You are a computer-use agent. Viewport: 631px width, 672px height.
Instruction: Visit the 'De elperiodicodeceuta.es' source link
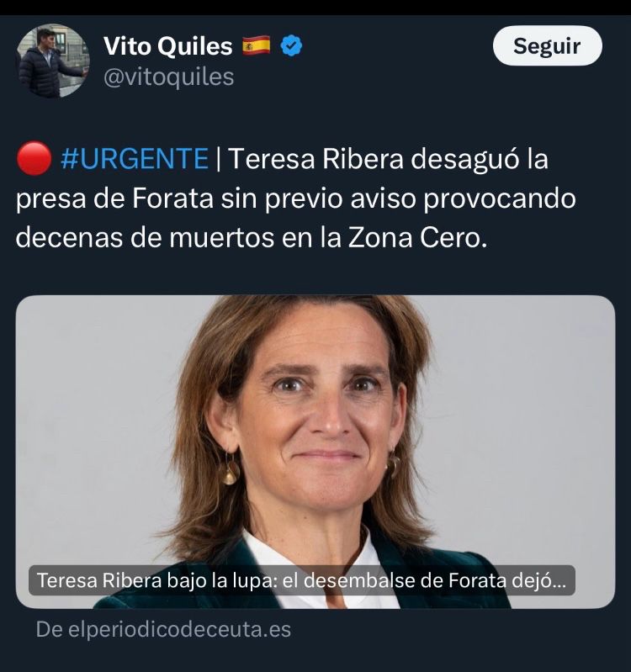pyautogui.click(x=163, y=630)
